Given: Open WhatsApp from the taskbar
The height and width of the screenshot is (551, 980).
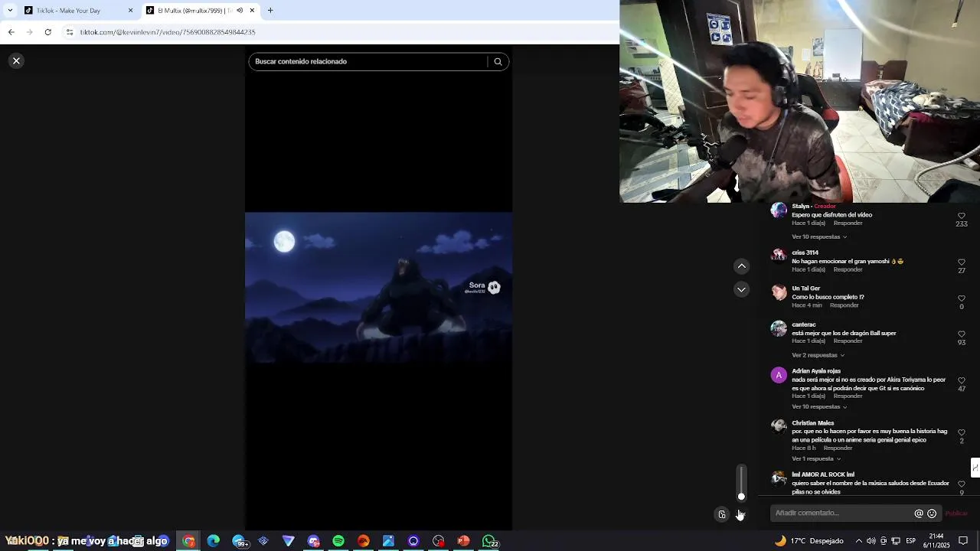Looking at the screenshot, I should click(x=489, y=541).
